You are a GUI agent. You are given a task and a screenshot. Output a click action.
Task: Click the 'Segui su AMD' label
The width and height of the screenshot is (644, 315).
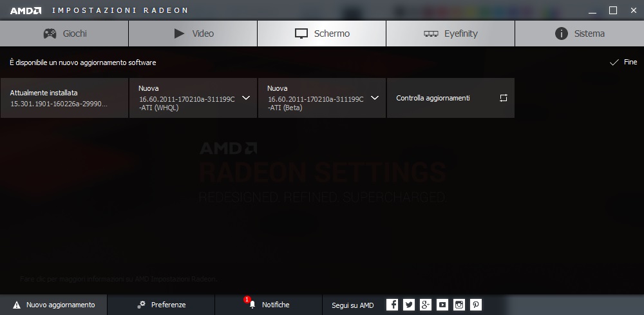tap(353, 305)
